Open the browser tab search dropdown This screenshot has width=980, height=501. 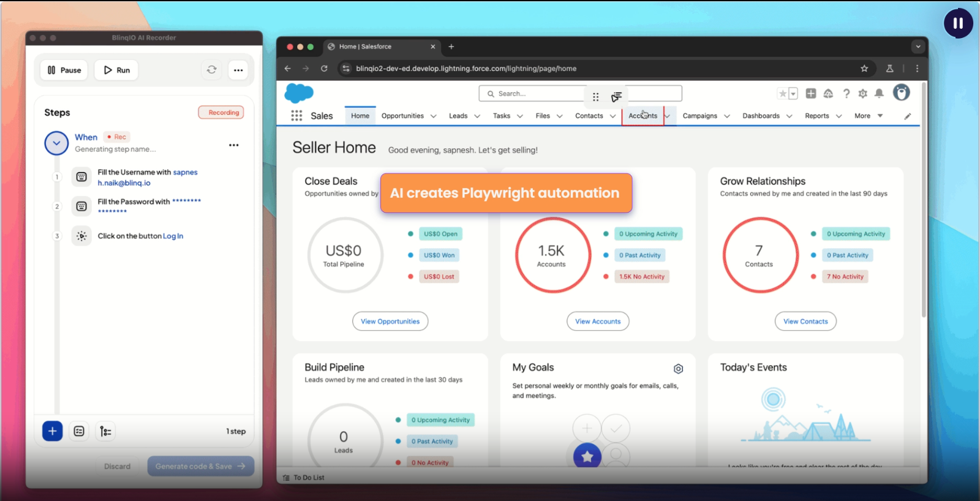[918, 47]
